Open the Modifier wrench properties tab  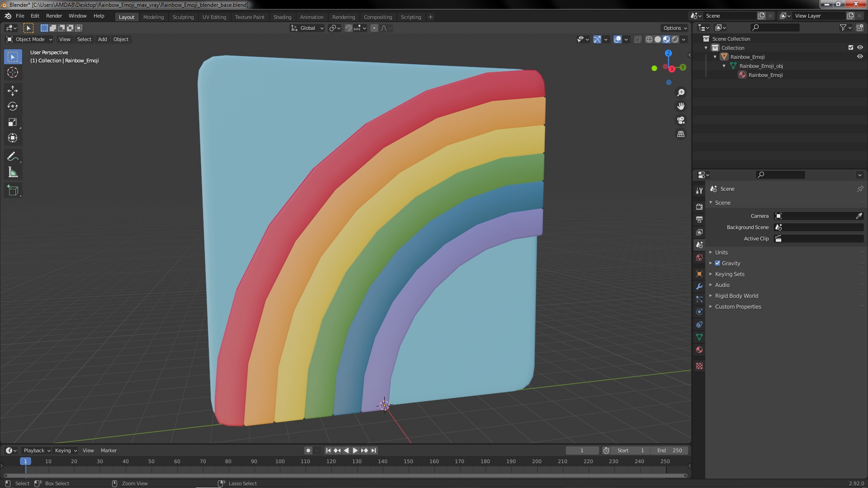coord(699,286)
